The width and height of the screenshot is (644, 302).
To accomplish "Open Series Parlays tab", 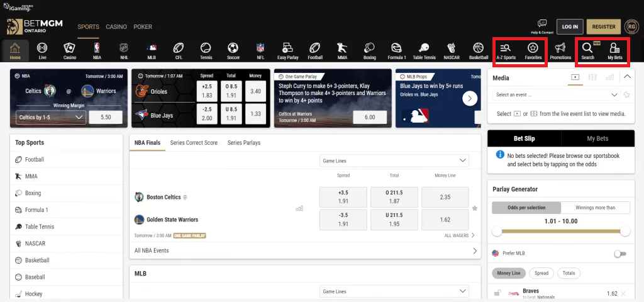I will tap(244, 143).
